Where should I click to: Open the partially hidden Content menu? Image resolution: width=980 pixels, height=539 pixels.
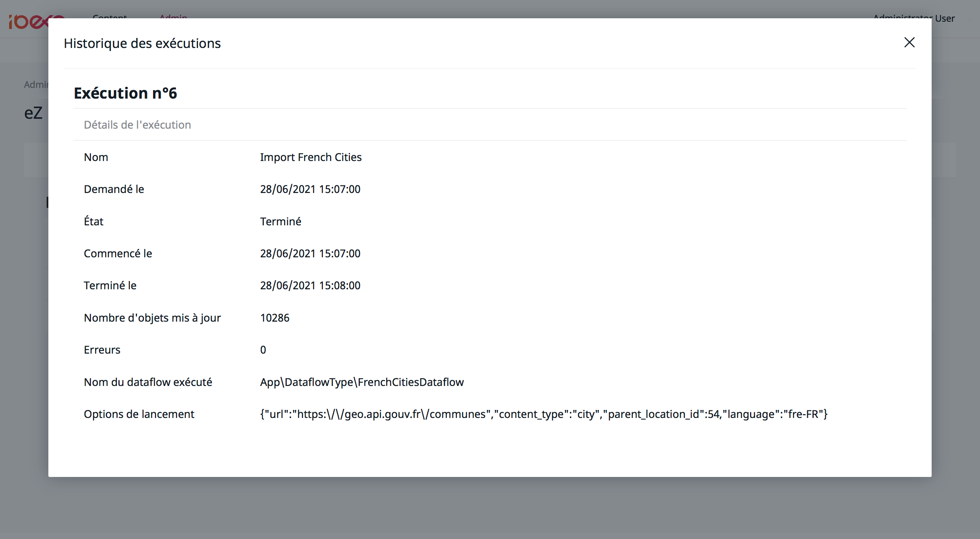coord(110,16)
